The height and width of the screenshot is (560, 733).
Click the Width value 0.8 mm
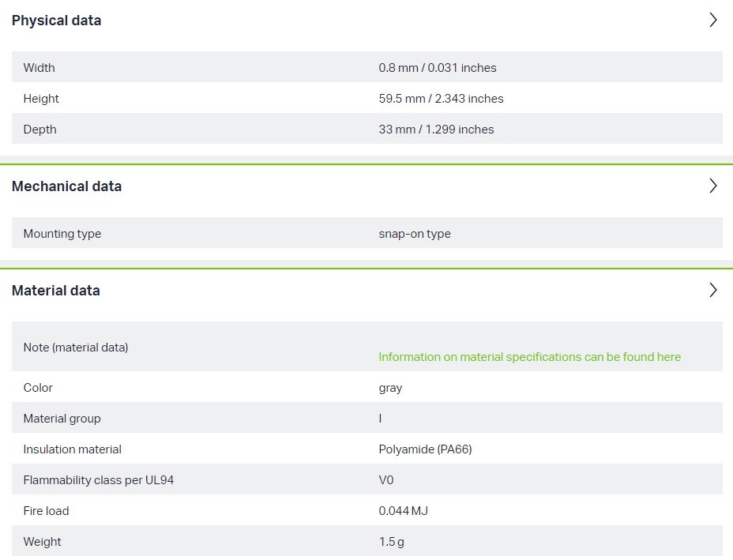coord(437,68)
